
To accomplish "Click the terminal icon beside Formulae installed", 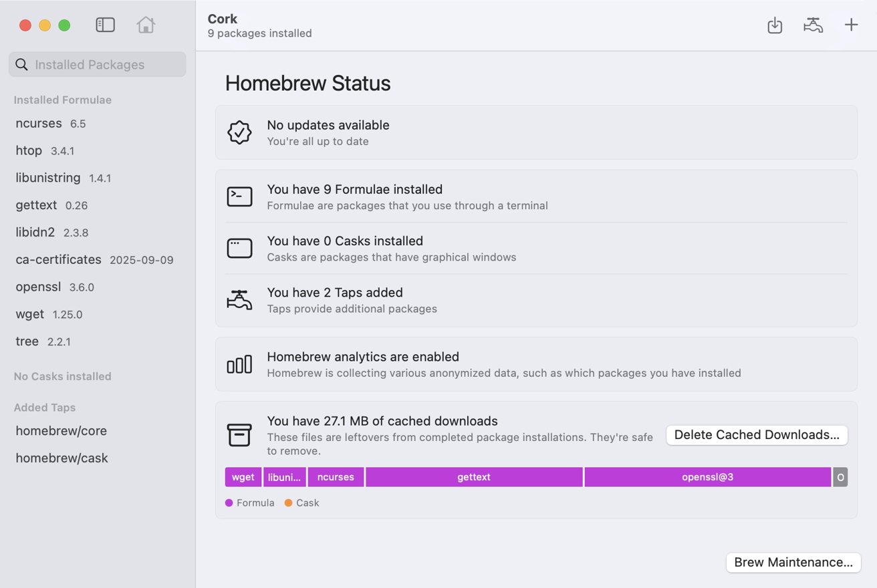I will coord(239,196).
